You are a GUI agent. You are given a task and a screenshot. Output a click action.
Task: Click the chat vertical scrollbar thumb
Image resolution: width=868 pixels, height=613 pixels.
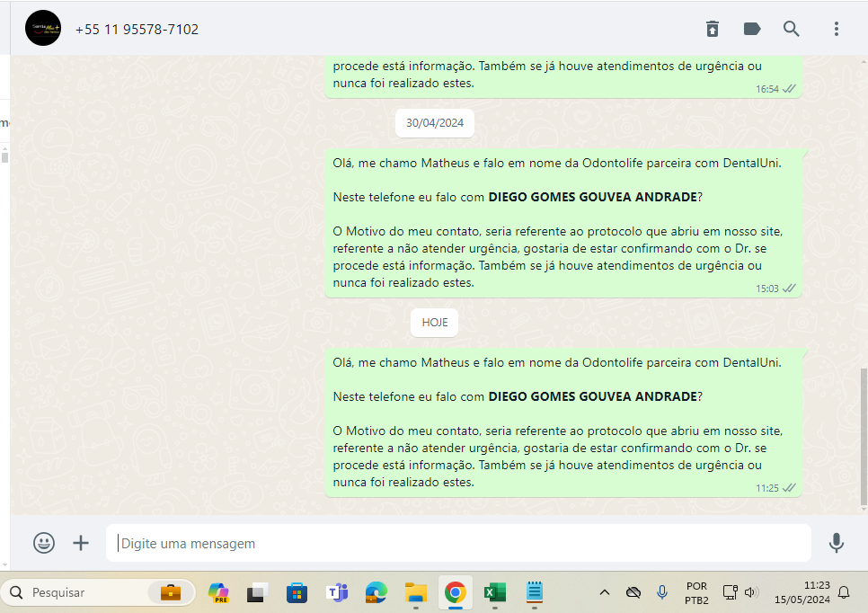[x=864, y=437]
